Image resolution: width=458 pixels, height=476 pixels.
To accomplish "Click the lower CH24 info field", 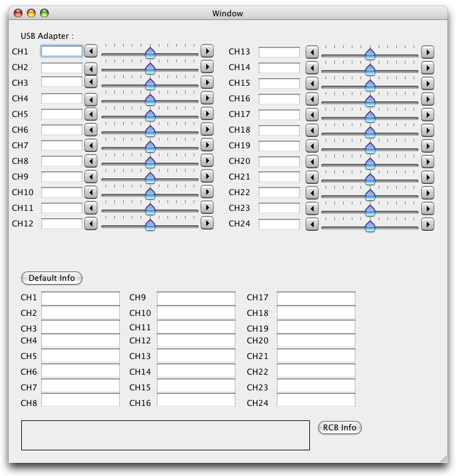I will [x=316, y=400].
